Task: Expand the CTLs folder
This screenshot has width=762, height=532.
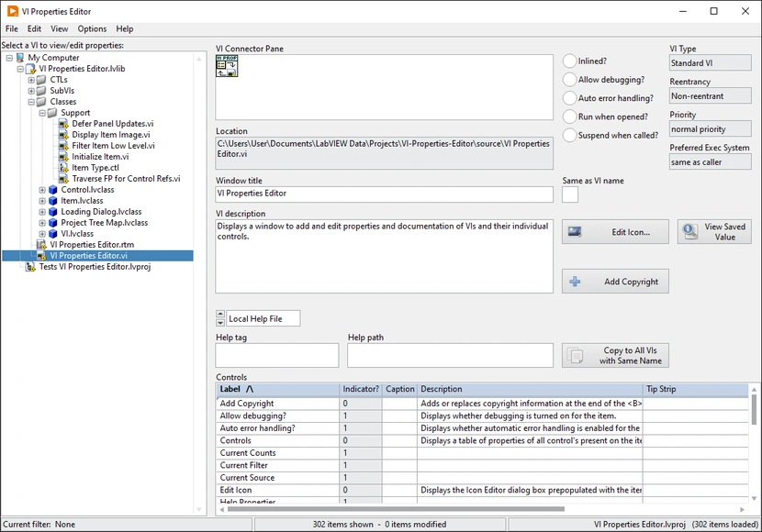Action: 31,80
